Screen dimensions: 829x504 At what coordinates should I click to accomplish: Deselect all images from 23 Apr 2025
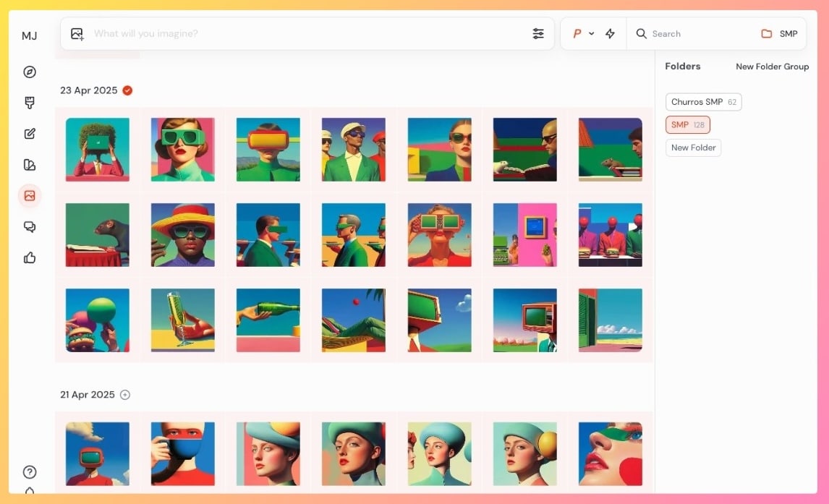127,90
